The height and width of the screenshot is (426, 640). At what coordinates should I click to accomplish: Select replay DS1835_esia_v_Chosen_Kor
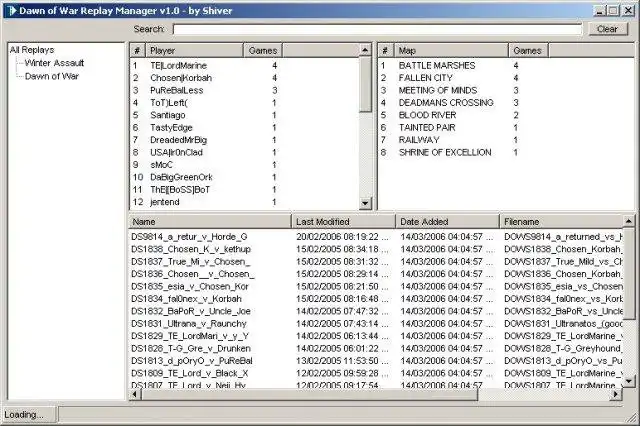point(190,286)
